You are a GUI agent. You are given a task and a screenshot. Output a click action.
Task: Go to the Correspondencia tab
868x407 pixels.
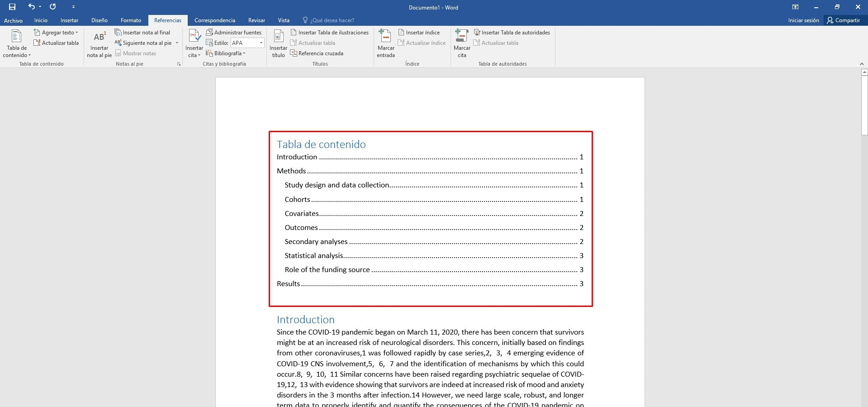(x=215, y=20)
